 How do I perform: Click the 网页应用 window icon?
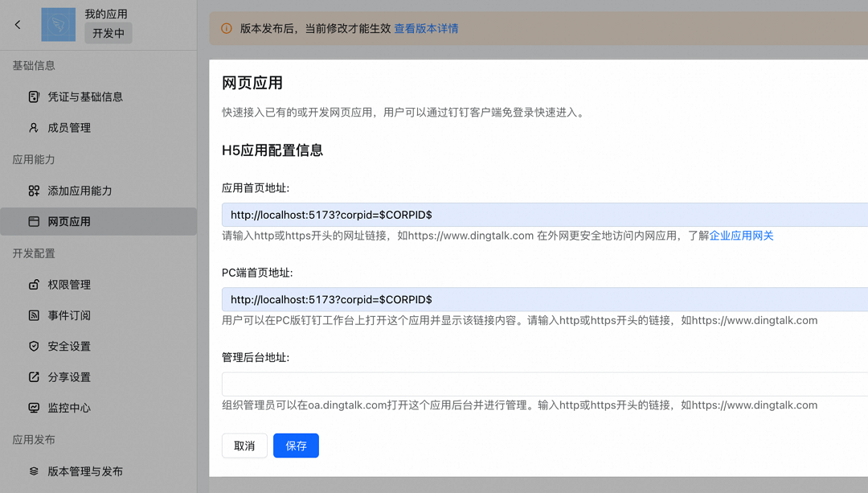coord(34,222)
